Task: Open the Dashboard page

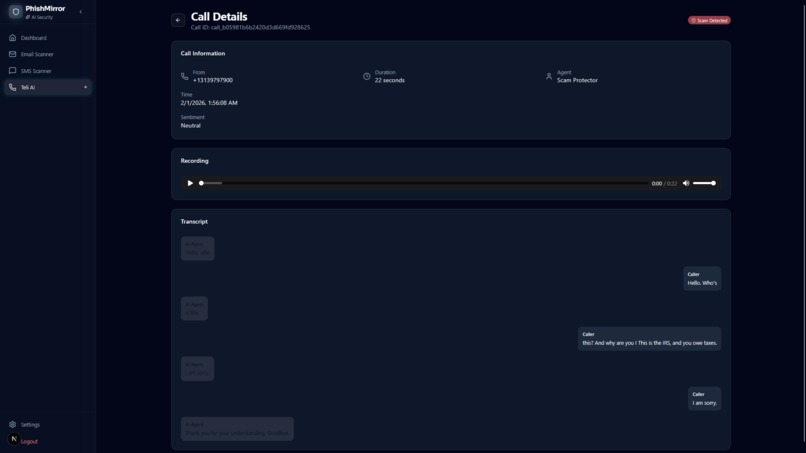Action: click(47, 38)
